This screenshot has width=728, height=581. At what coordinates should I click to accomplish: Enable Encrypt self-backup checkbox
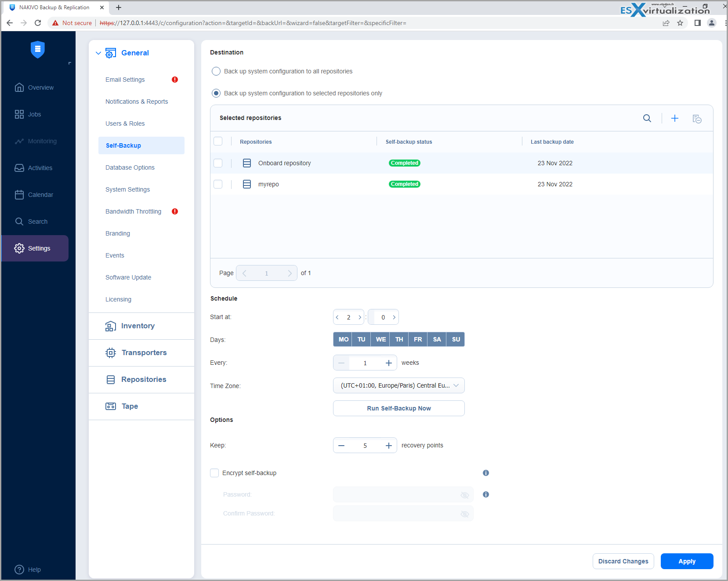[214, 473]
